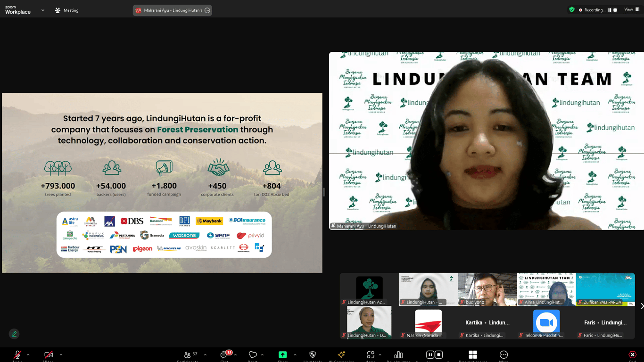The image size is (644, 362).
Task: Expand the caret next to React
Action: coord(262,354)
